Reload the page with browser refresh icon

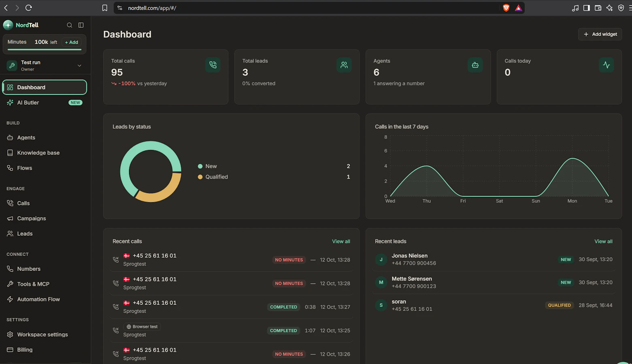(28, 8)
